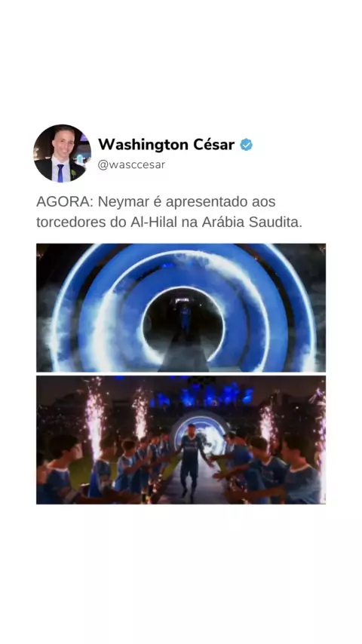Click the figure inside the tunnel center
Image resolution: width=362 pixels, height=644 pixels.
(186, 320)
